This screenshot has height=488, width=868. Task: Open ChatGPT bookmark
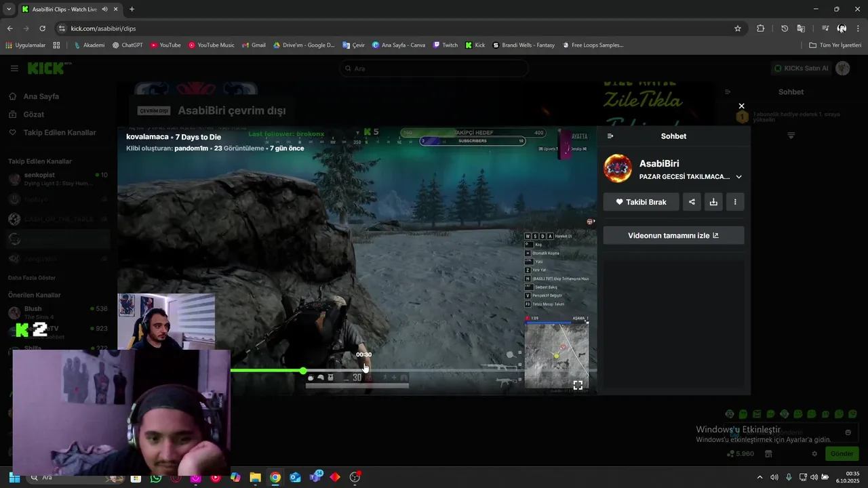[x=127, y=45]
